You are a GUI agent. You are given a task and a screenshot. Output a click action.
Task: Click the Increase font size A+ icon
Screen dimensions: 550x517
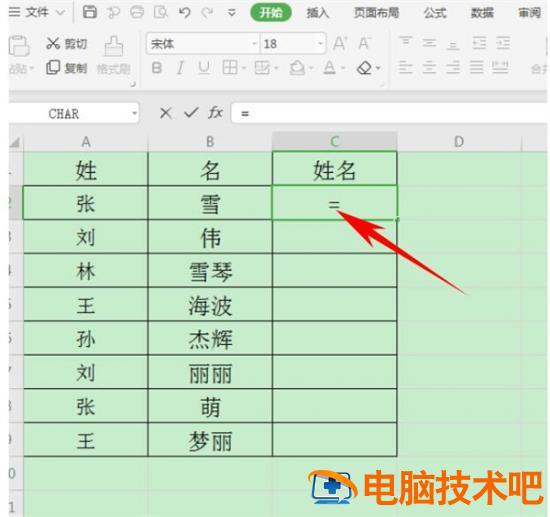(x=340, y=43)
